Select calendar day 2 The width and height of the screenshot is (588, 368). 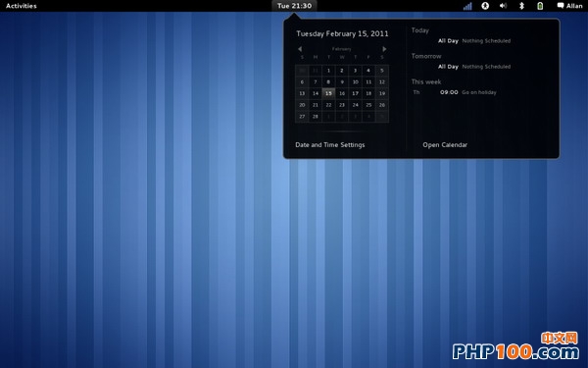tap(342, 71)
